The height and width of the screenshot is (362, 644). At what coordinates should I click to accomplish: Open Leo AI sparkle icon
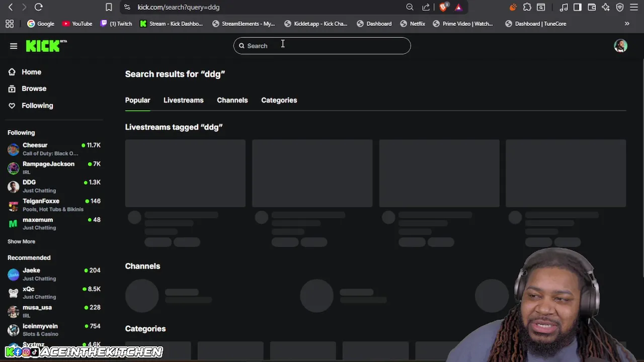click(606, 7)
